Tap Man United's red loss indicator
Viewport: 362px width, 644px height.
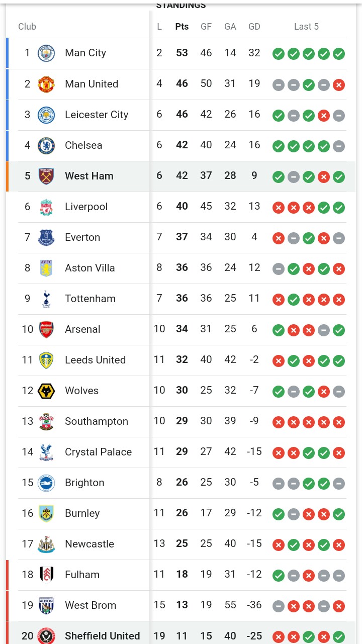[339, 85]
